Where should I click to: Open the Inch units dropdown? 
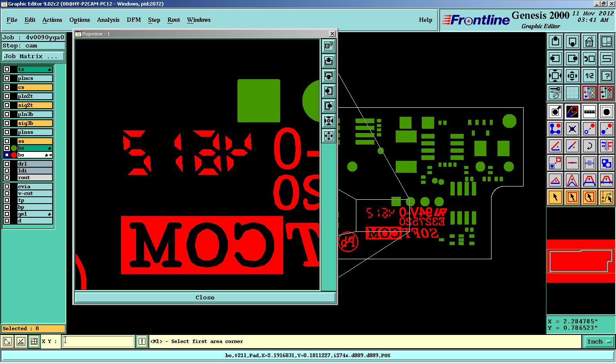pyautogui.click(x=598, y=341)
